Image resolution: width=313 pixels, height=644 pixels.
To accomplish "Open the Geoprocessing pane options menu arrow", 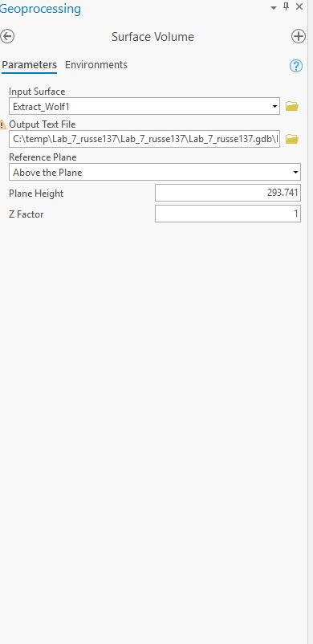I will pyautogui.click(x=274, y=8).
